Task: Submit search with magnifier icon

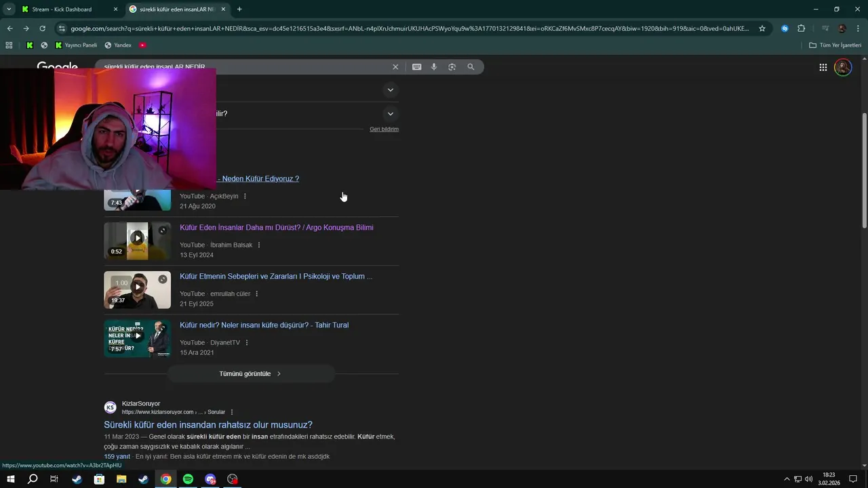Action: click(471, 67)
